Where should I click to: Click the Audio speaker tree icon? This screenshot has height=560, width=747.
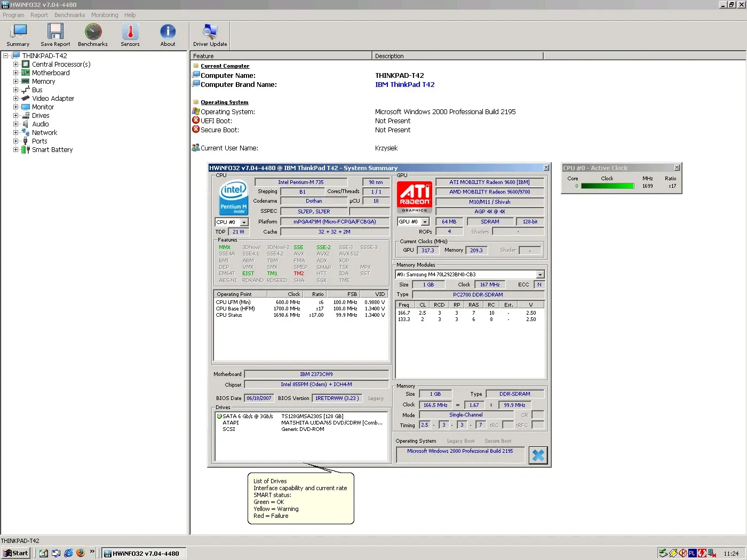click(x=26, y=124)
